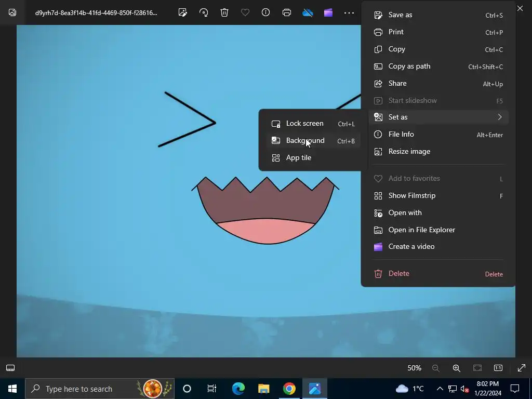Screen dimensions: 532x399
Task: Click the fullscreen expand arrows icon
Action: click(x=522, y=368)
